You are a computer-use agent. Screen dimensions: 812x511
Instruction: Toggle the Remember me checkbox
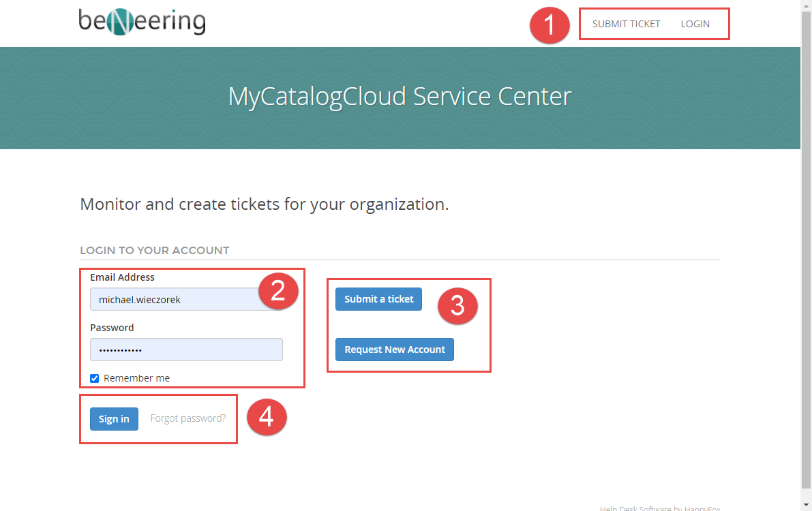[x=94, y=378]
